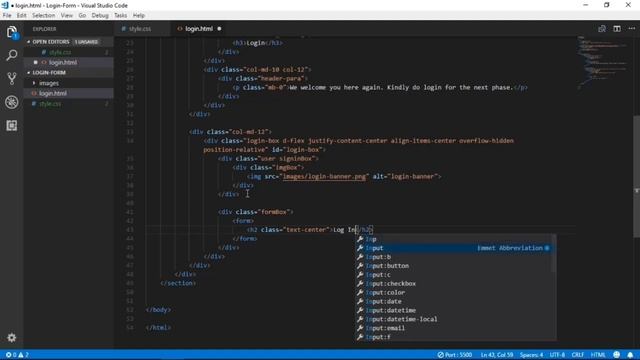
Task: Click the EXPLORER panel title
Action: [44, 29]
